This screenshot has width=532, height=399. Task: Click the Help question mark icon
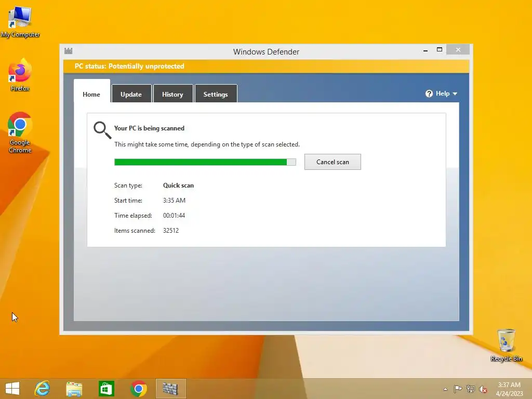(x=429, y=94)
